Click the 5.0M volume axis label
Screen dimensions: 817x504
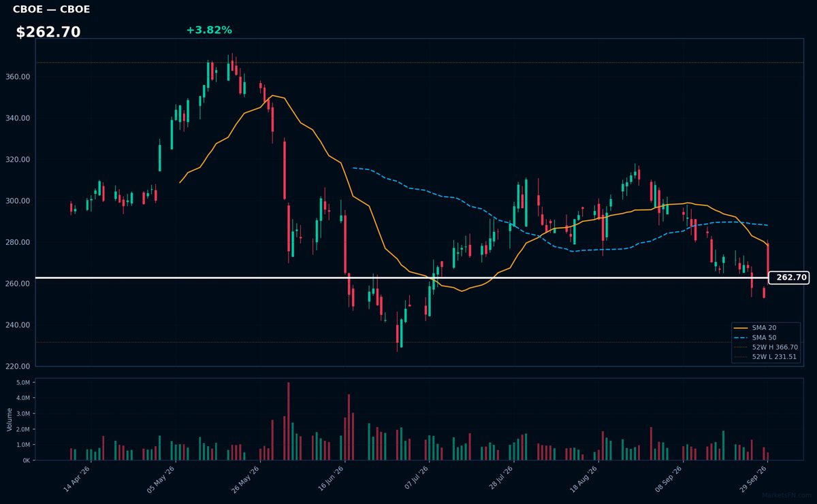(22, 383)
